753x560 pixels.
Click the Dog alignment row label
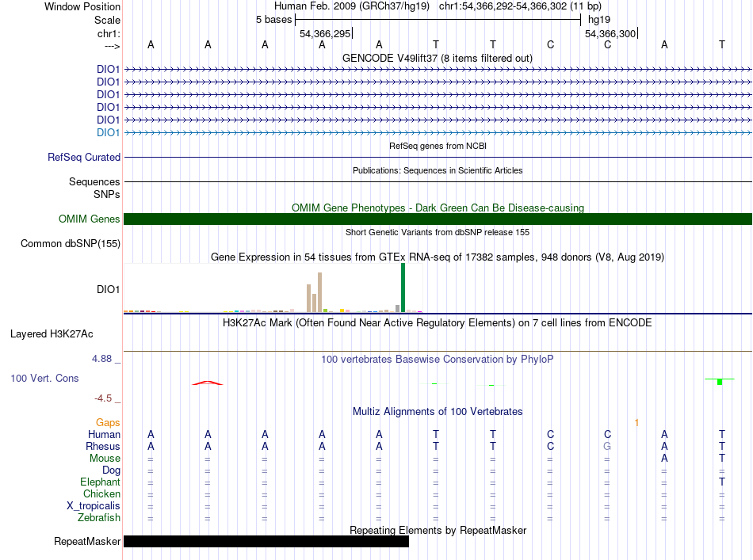pos(111,470)
